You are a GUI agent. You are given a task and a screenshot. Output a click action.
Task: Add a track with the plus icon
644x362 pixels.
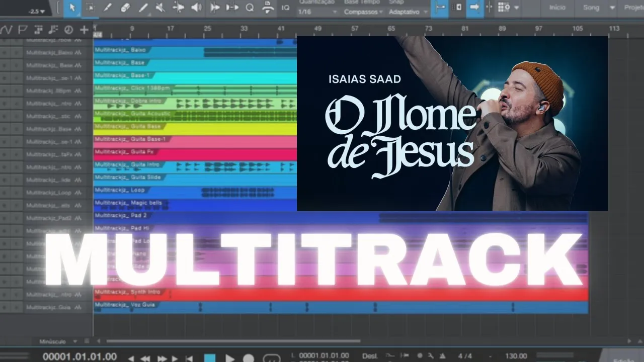[x=84, y=30]
